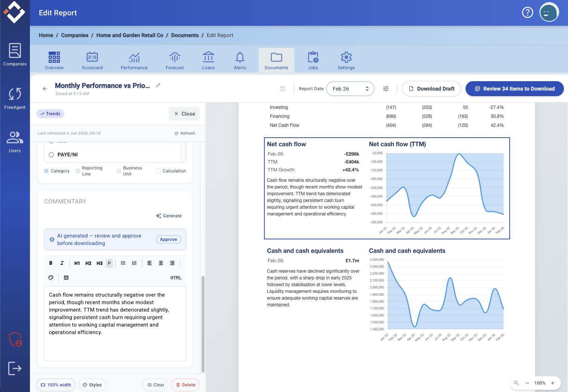Switch editor to HTML view
Viewport: 568px width, 392px height.
pyautogui.click(x=176, y=278)
